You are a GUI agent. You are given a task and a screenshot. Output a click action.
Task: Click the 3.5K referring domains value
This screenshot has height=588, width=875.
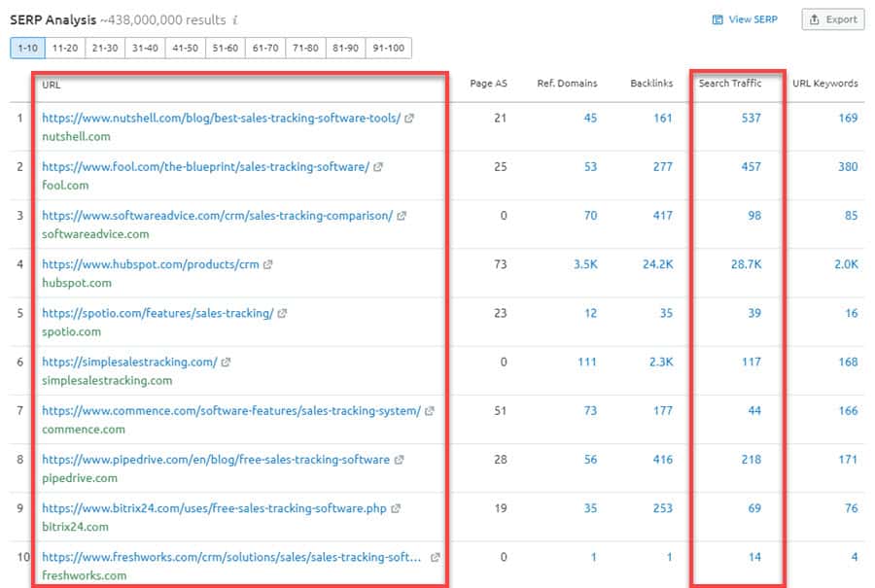click(583, 264)
